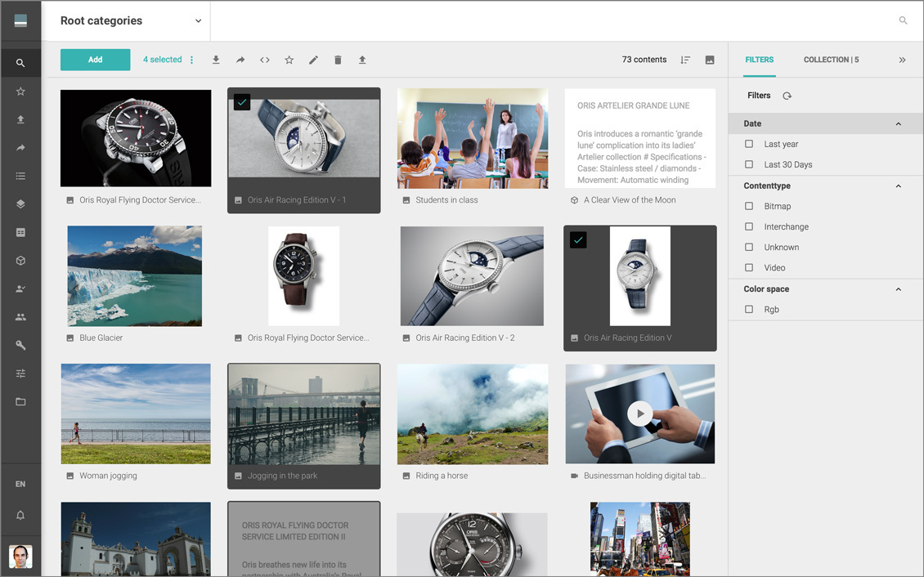Delete selected items with the trash icon
The height and width of the screenshot is (577, 924).
pyautogui.click(x=338, y=60)
